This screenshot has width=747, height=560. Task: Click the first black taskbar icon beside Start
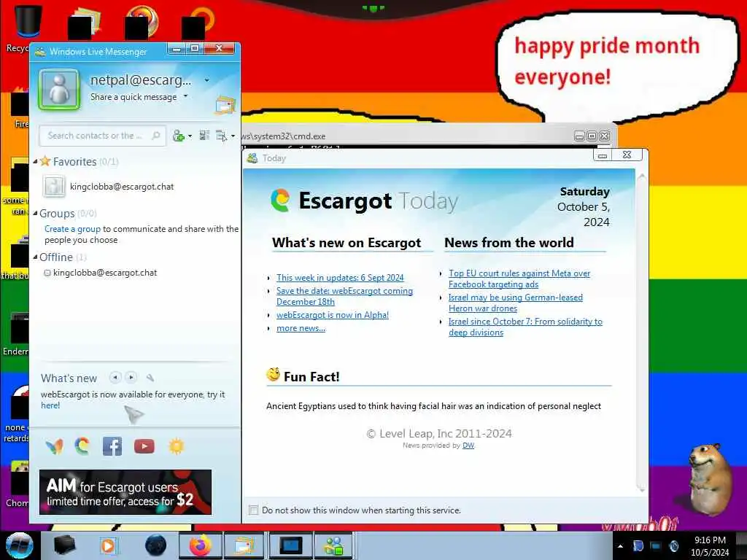(x=65, y=545)
